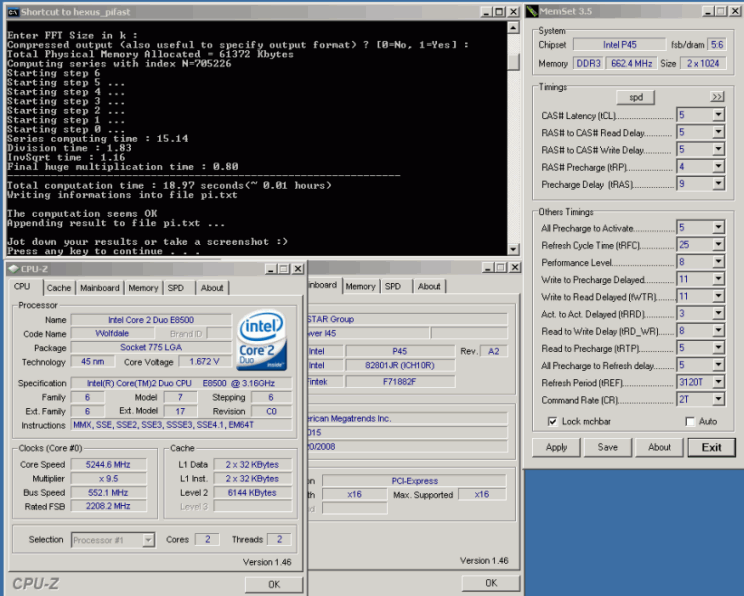This screenshot has width=744, height=596.
Task: Click OK in the rear CPU-Z window
Action: (x=491, y=583)
